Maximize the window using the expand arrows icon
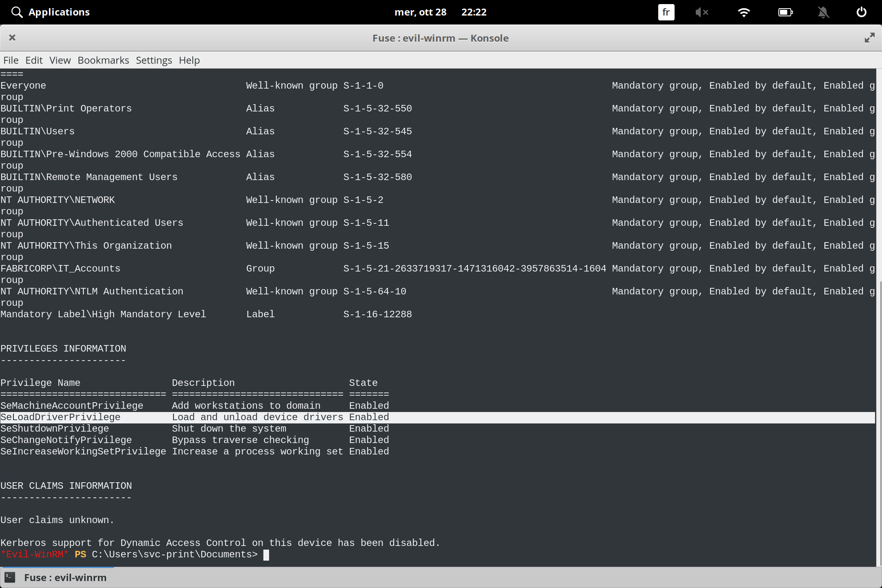 [869, 38]
